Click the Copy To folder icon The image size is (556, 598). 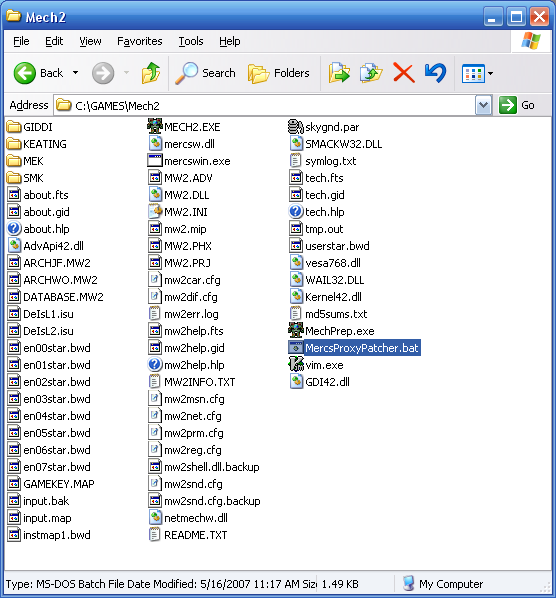coord(371,73)
